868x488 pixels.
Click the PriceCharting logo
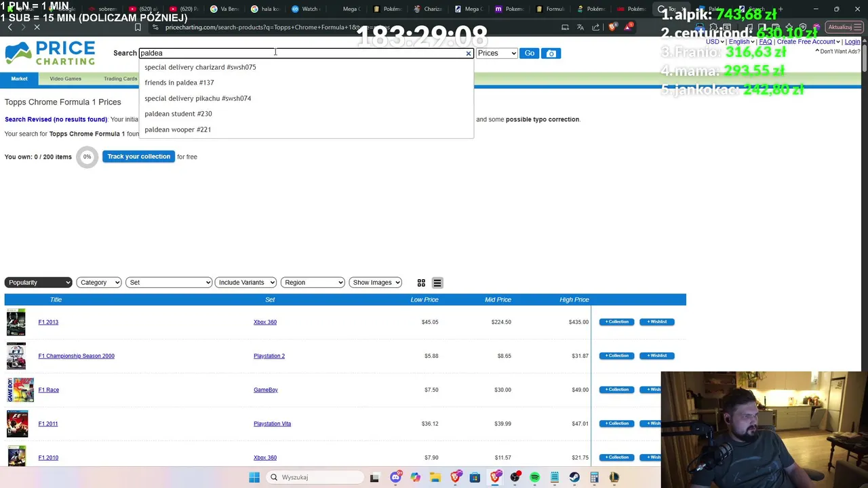[x=50, y=53]
